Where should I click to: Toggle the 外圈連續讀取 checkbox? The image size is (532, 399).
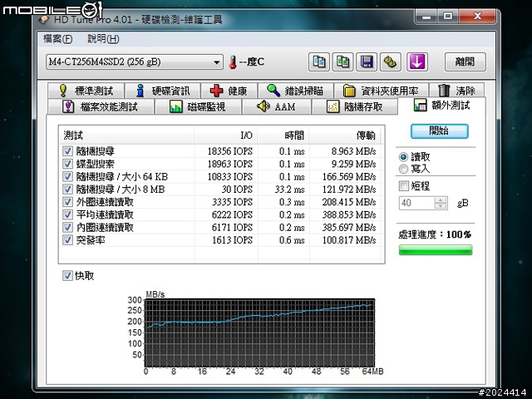(x=67, y=202)
